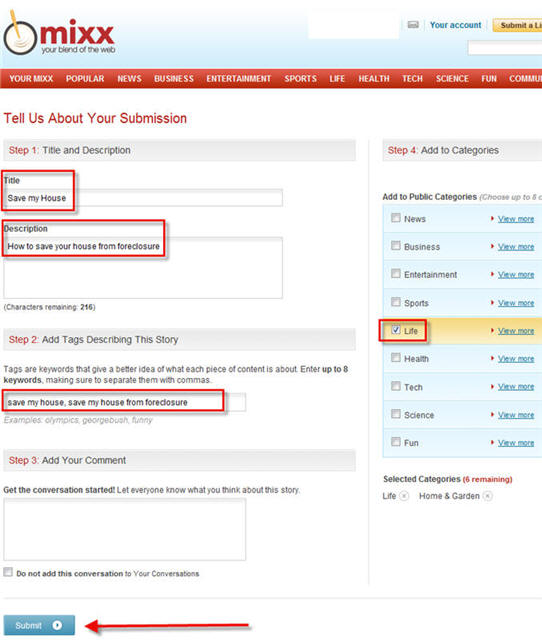
Task: Expand View more for Entertainment
Action: 516,275
